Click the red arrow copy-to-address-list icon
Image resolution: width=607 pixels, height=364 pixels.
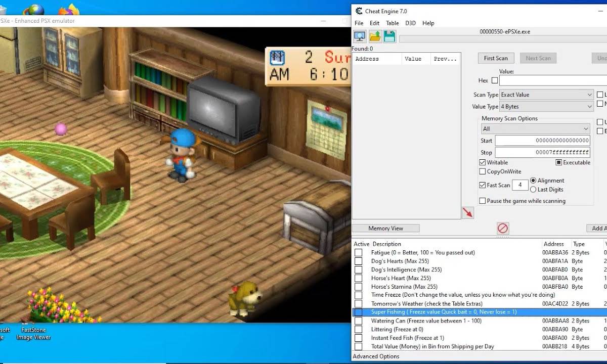(x=468, y=213)
